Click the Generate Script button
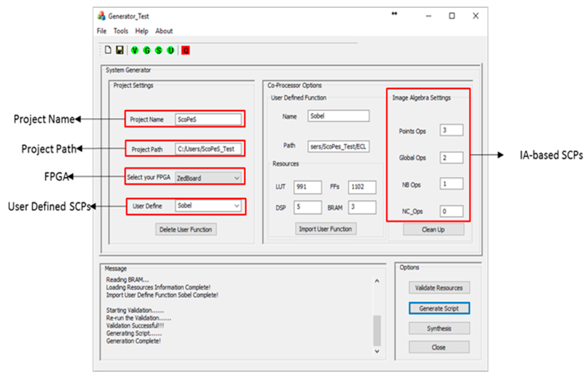588x378 pixels. pos(439,308)
